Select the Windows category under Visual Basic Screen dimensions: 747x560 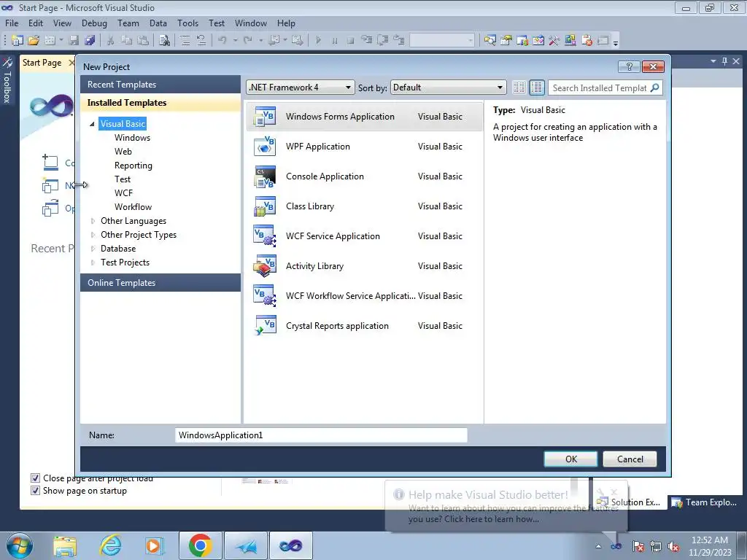[133, 138]
